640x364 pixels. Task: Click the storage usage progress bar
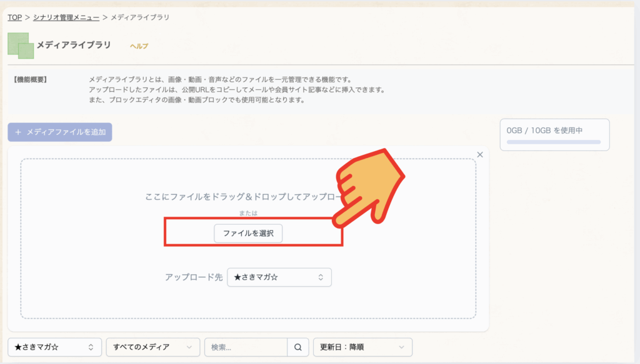click(x=554, y=142)
